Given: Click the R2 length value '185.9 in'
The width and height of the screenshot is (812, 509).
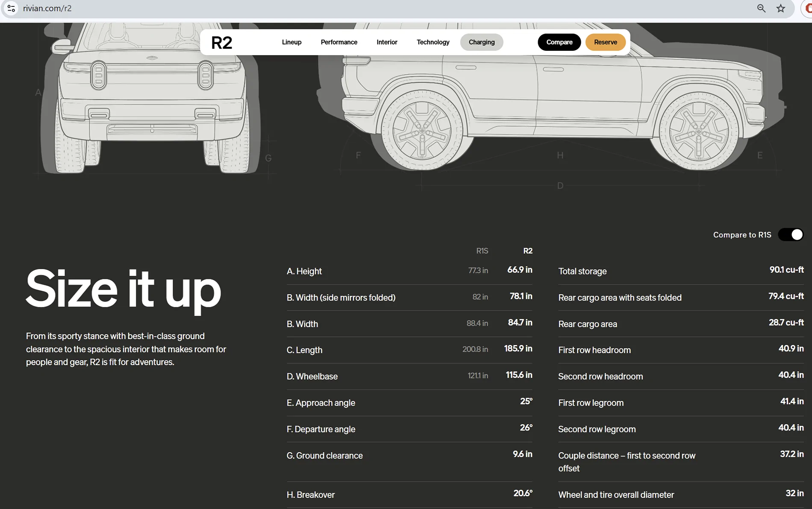Looking at the screenshot, I should 518,348.
